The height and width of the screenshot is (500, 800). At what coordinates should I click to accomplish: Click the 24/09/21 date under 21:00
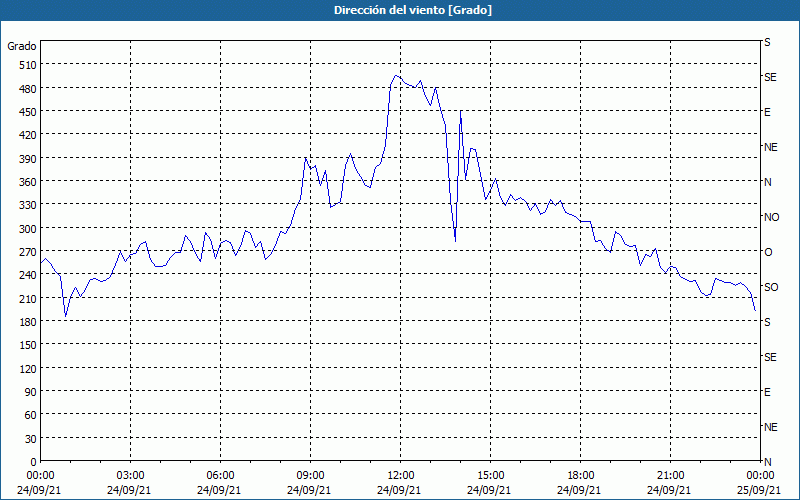(x=669, y=490)
